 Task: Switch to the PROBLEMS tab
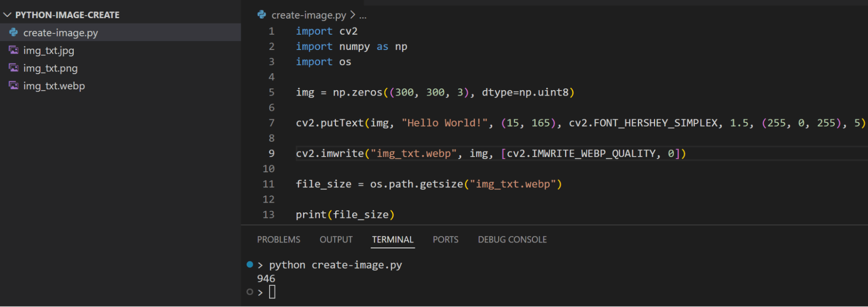278,240
